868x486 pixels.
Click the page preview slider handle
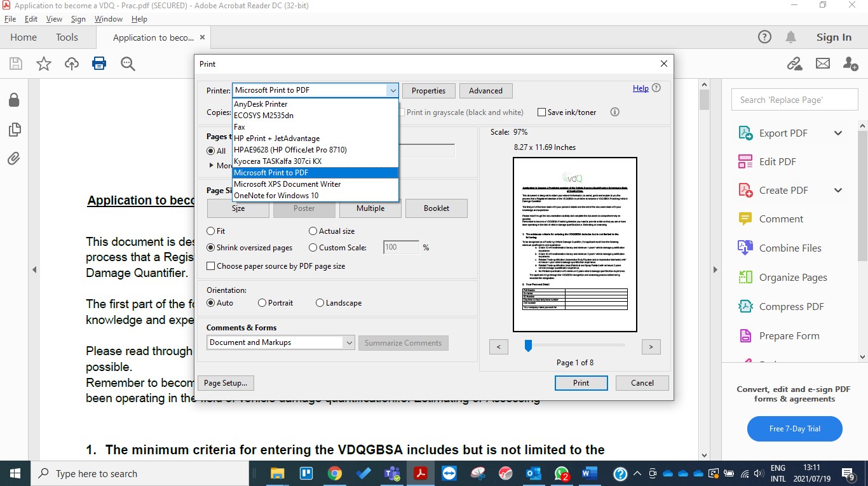528,346
